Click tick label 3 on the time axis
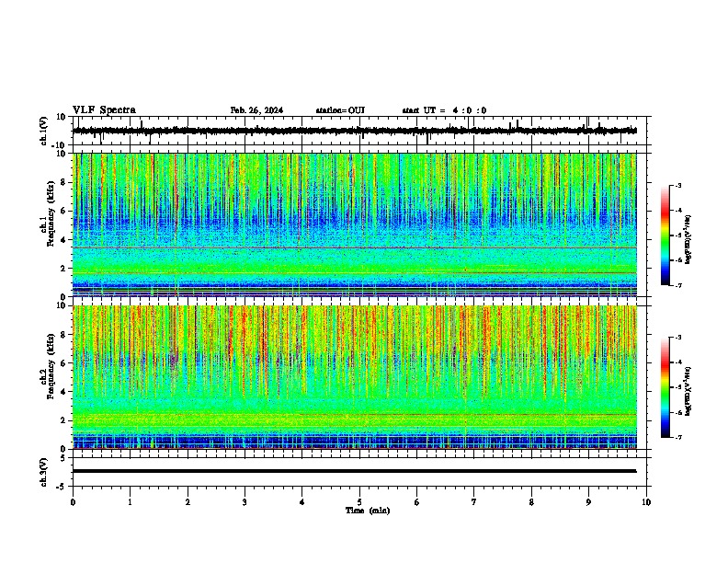This screenshot has width=728, height=563. [x=245, y=502]
